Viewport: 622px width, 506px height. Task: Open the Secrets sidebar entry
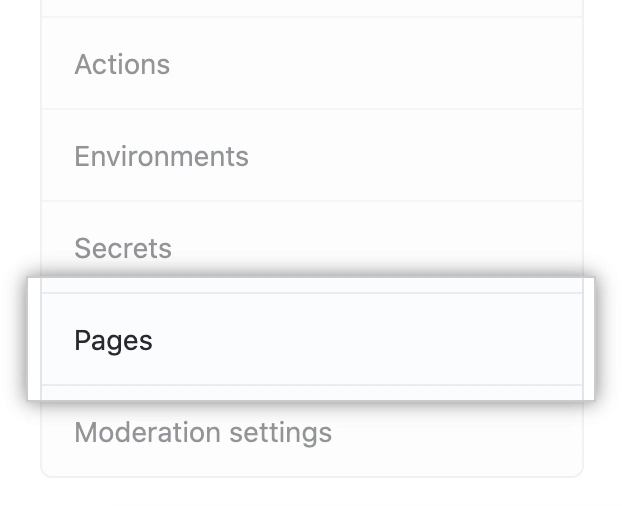click(123, 248)
